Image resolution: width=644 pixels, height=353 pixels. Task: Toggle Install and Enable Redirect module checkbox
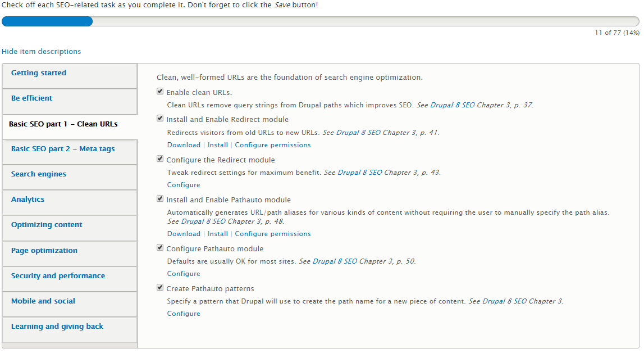[x=160, y=119]
